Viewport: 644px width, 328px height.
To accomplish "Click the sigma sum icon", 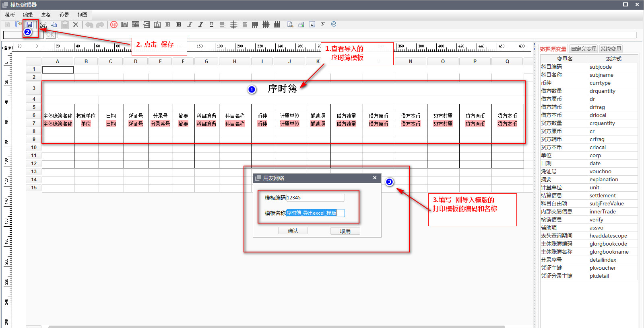I will (x=323, y=25).
